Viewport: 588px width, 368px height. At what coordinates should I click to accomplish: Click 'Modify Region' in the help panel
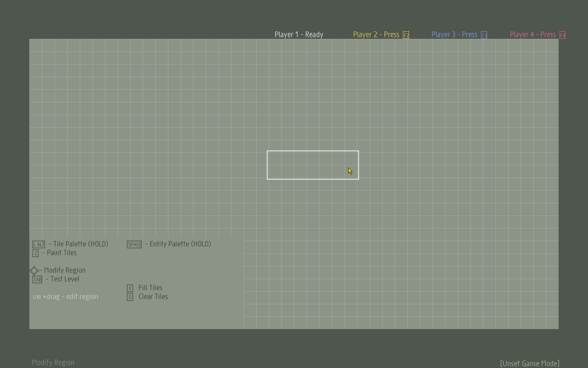coord(65,270)
